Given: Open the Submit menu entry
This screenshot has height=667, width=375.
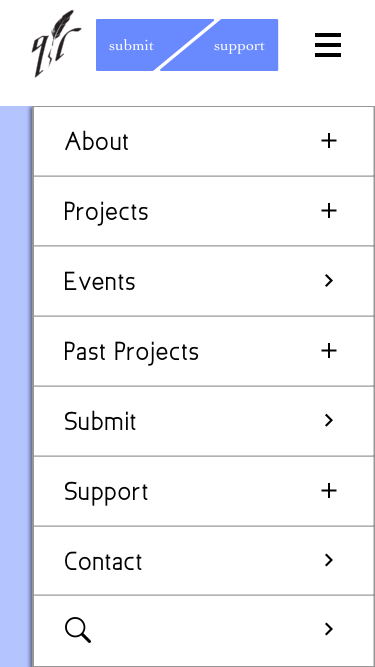Looking at the screenshot, I should [x=100, y=422].
